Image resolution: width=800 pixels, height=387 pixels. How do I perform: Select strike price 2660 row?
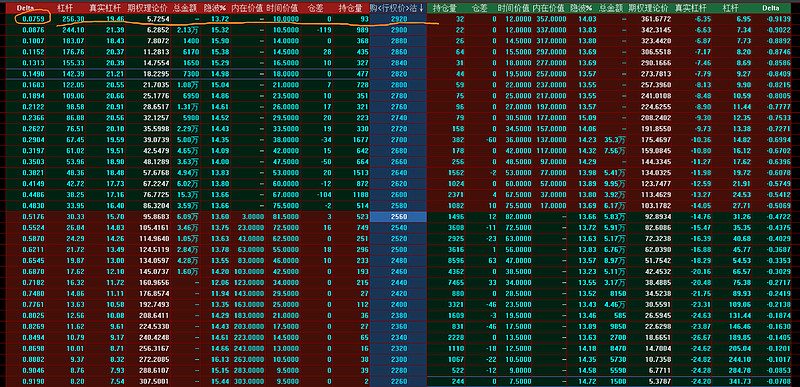398,162
